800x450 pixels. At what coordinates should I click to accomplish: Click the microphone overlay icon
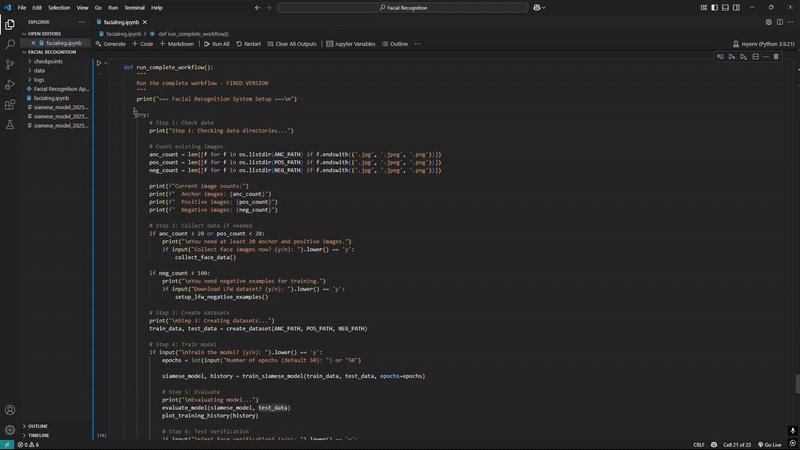point(792,431)
